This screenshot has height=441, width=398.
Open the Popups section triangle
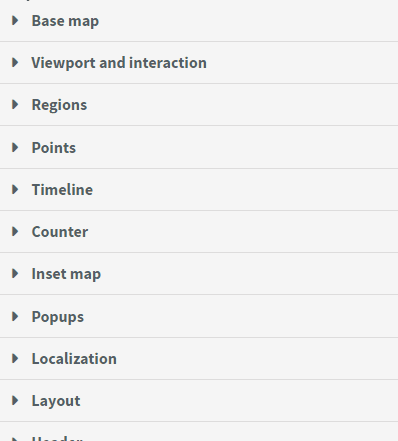[15, 316]
